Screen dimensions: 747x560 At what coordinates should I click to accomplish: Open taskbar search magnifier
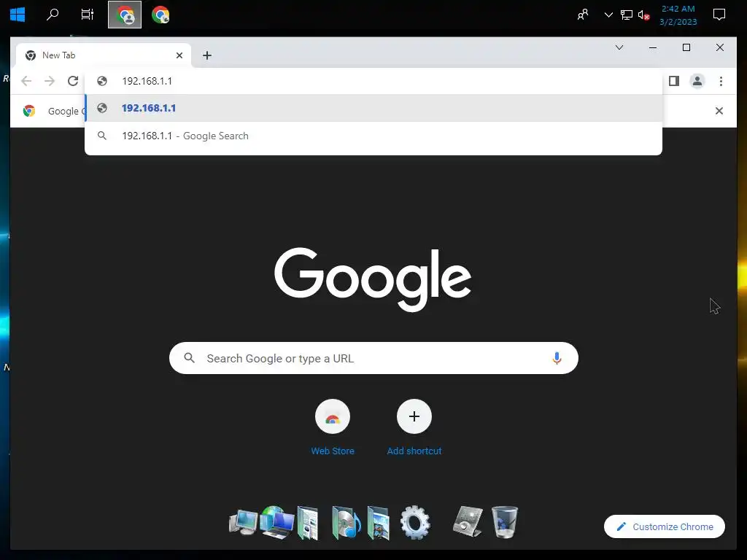pyautogui.click(x=53, y=15)
